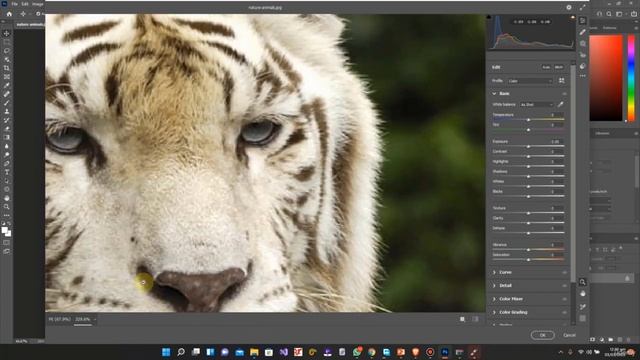Viewport: 640px width, 360px height.
Task: Expand the Detail section
Action: [x=494, y=286]
